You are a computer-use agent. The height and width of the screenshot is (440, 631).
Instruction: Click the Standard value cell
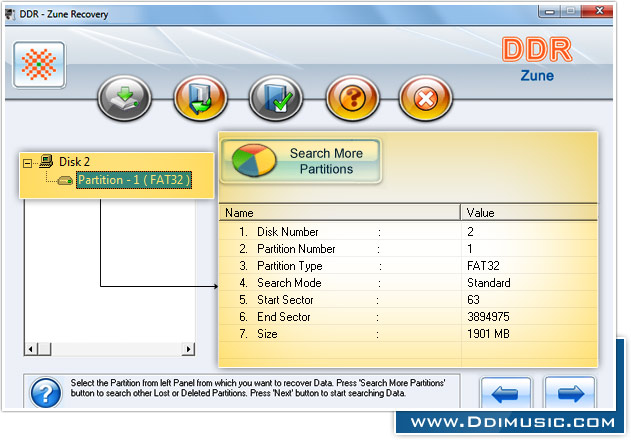click(x=489, y=283)
